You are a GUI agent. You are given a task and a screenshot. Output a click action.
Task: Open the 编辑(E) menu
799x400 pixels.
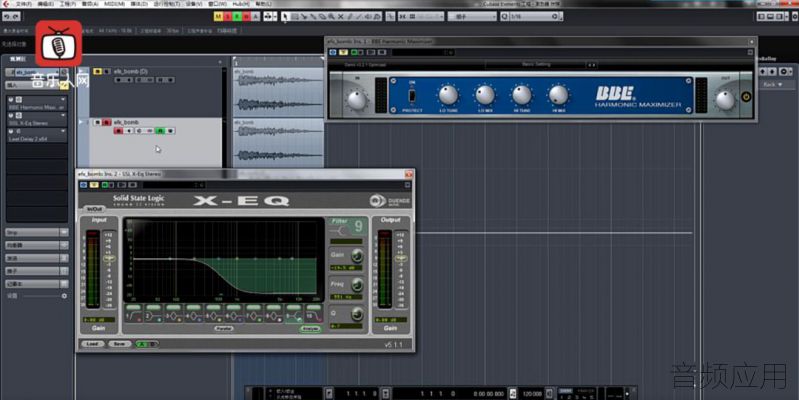click(x=45, y=4)
